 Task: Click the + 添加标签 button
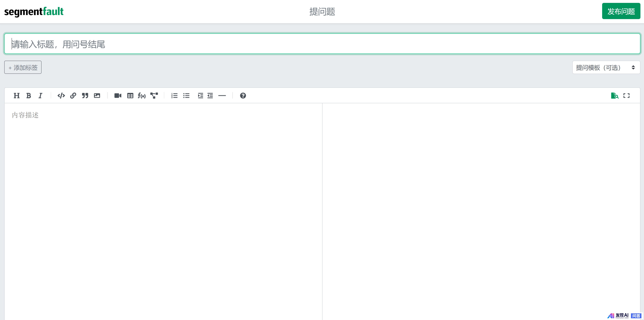(23, 67)
